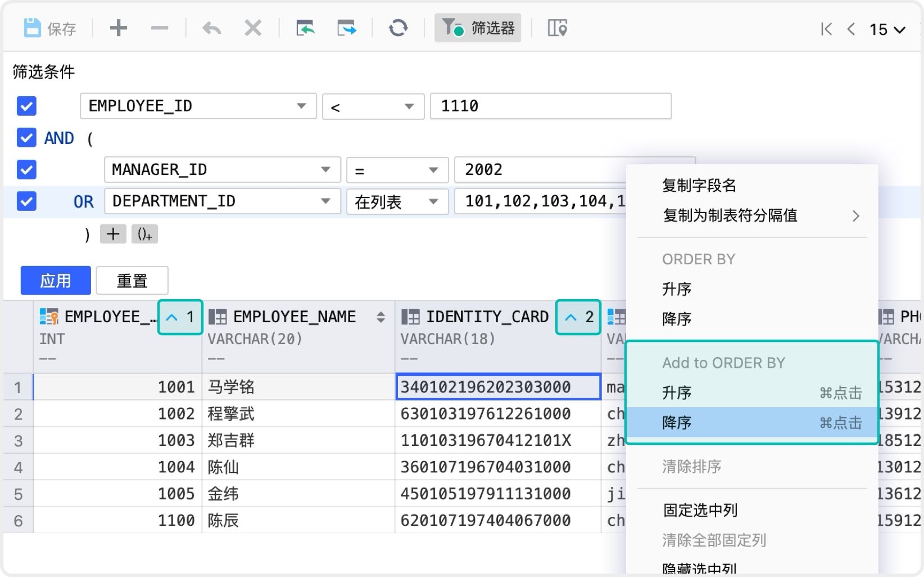Screen dimensions: 924x577
Task: Edit the 101,102,103,104 list value field
Action: (x=540, y=201)
